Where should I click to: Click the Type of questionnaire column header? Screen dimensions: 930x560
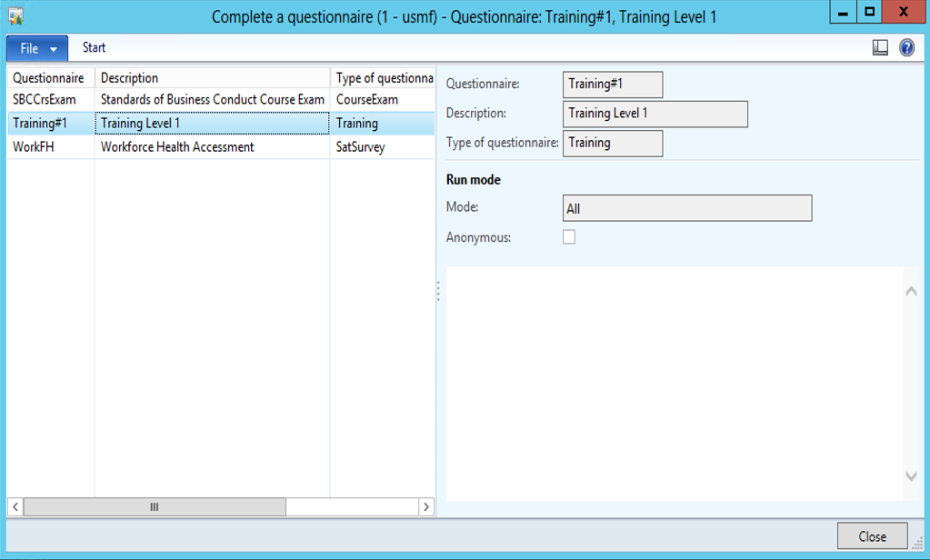coord(382,78)
